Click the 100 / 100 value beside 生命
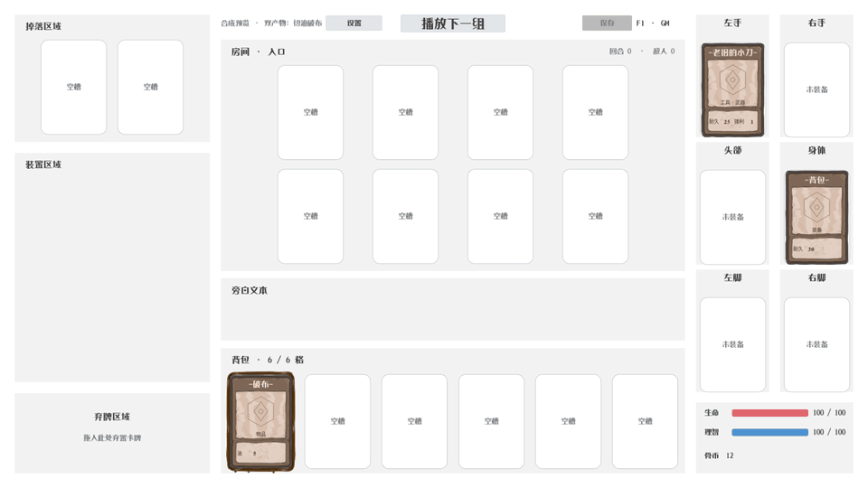Image resolution: width=868 pixels, height=488 pixels. tap(829, 413)
